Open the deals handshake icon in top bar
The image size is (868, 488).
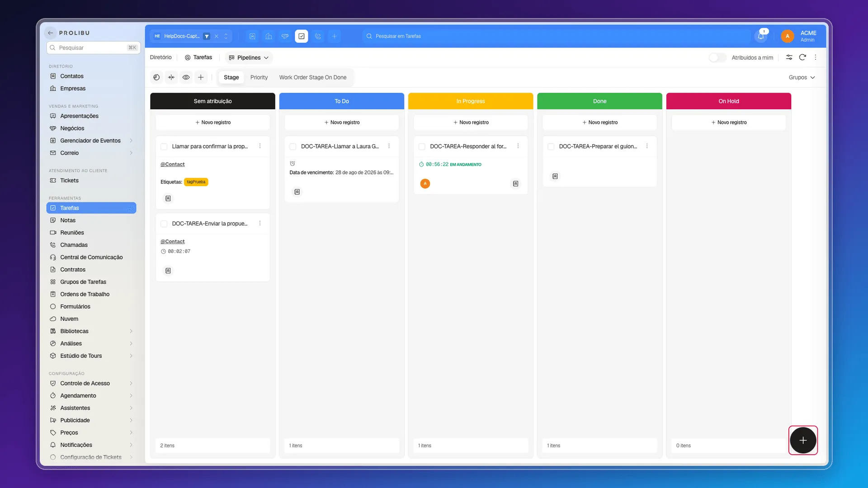click(x=285, y=36)
